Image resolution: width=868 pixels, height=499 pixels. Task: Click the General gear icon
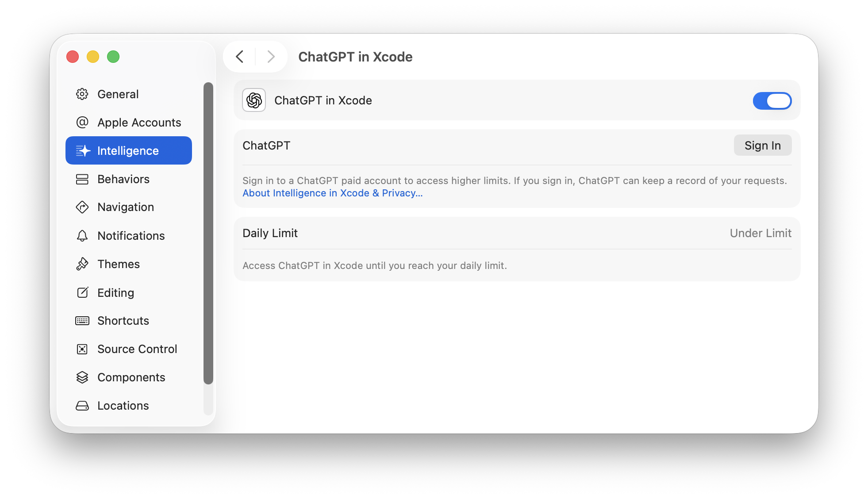(x=82, y=94)
